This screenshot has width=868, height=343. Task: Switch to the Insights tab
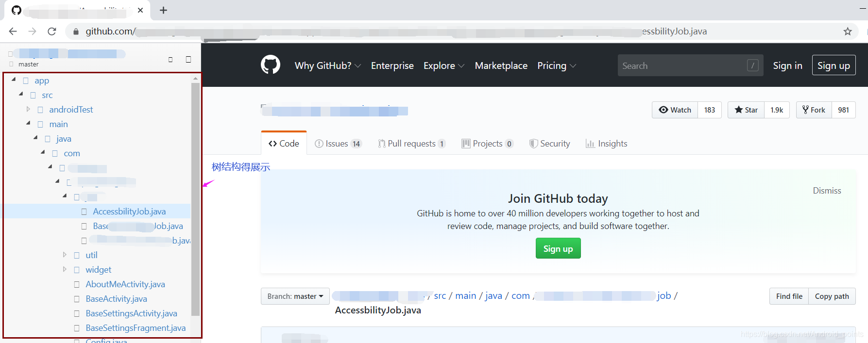click(606, 144)
